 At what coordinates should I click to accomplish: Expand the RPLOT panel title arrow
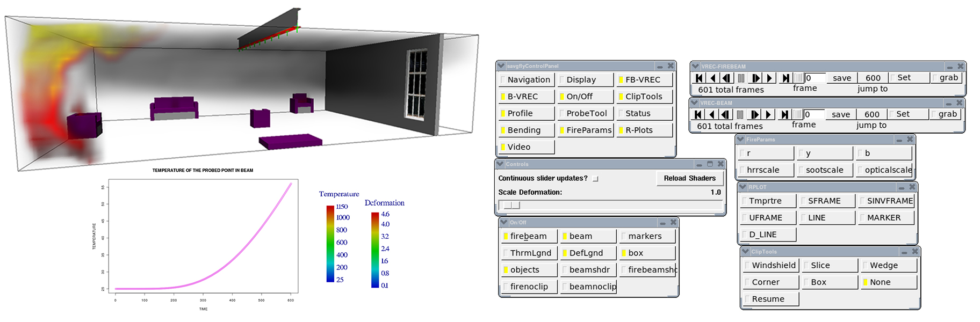(x=743, y=187)
